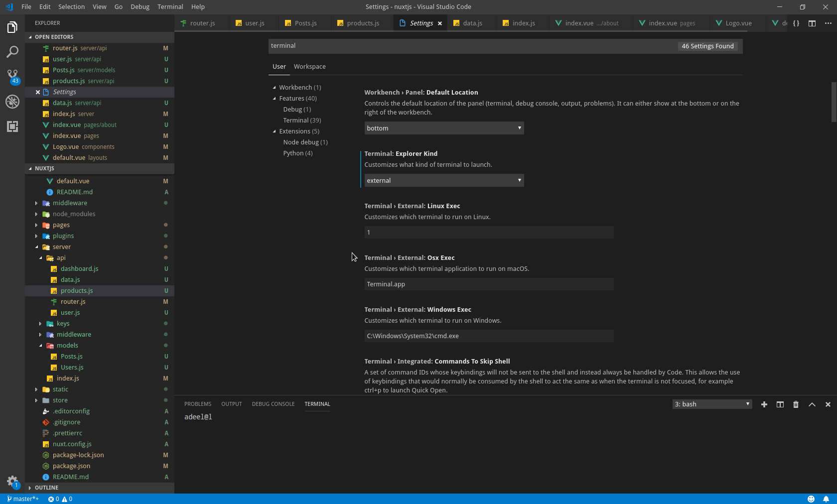
Task: Create a new terminal with plus icon
Action: [764, 404]
